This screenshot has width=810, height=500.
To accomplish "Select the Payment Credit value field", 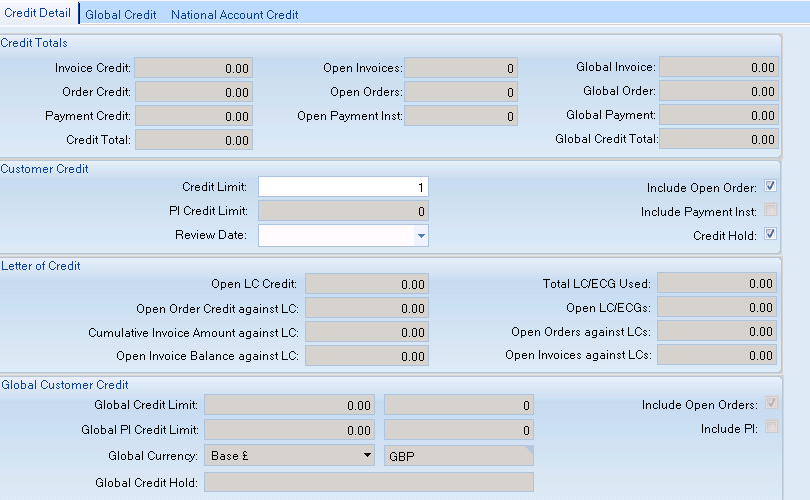I will coord(194,116).
